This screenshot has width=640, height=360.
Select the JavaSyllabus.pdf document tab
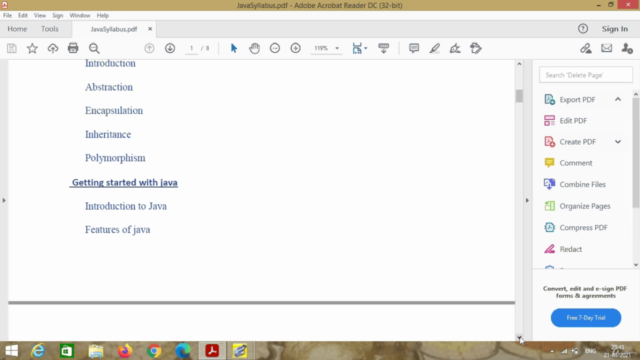[x=113, y=29]
